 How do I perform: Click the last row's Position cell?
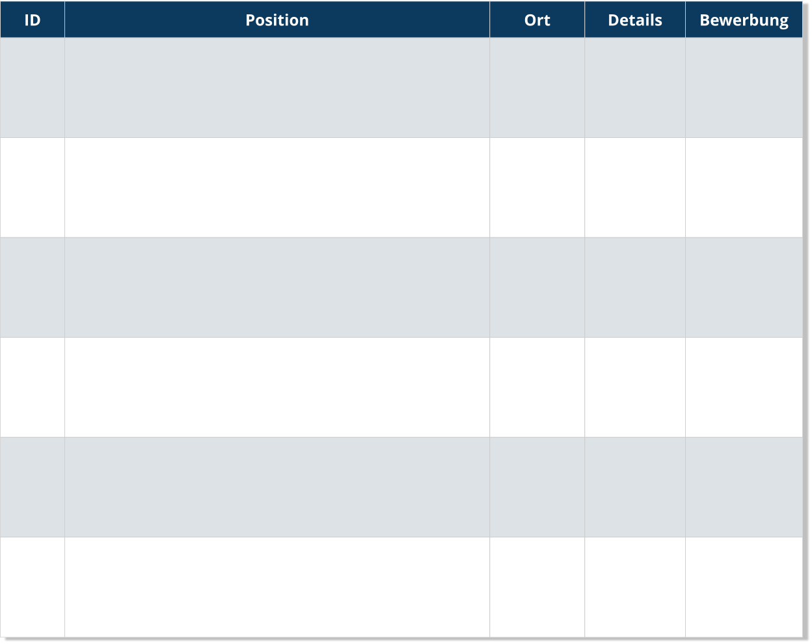[277, 587]
